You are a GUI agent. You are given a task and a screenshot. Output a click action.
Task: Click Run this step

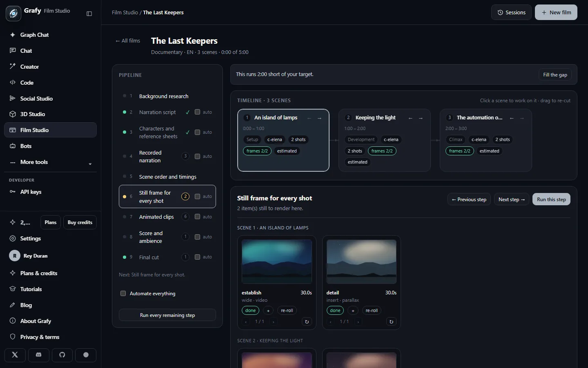pyautogui.click(x=551, y=200)
